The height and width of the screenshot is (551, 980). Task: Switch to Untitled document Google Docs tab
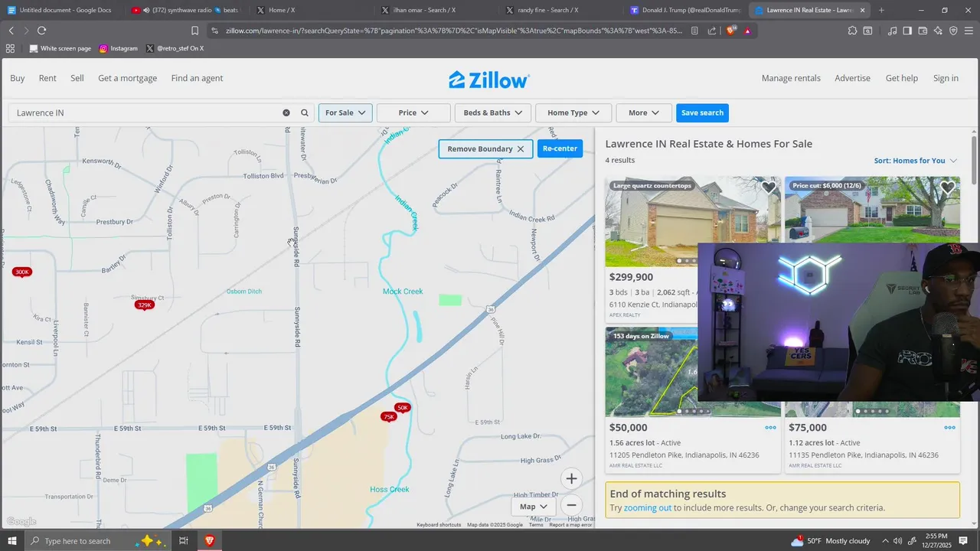(61, 10)
